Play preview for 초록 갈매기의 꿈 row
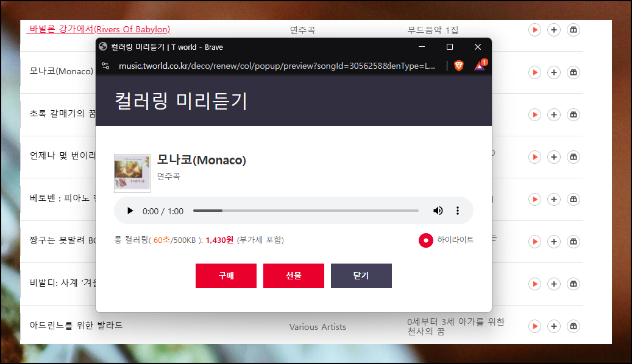632x364 pixels. pyautogui.click(x=534, y=115)
